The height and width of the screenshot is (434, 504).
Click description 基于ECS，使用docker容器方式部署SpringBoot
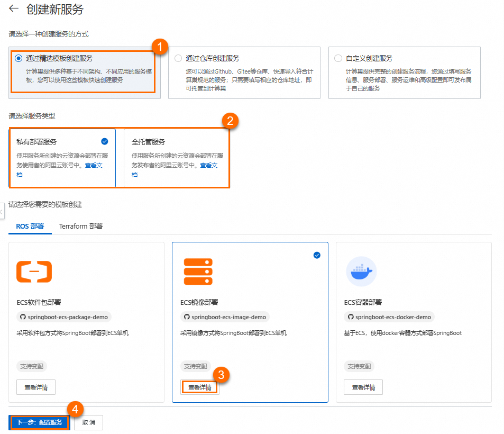pos(403,333)
